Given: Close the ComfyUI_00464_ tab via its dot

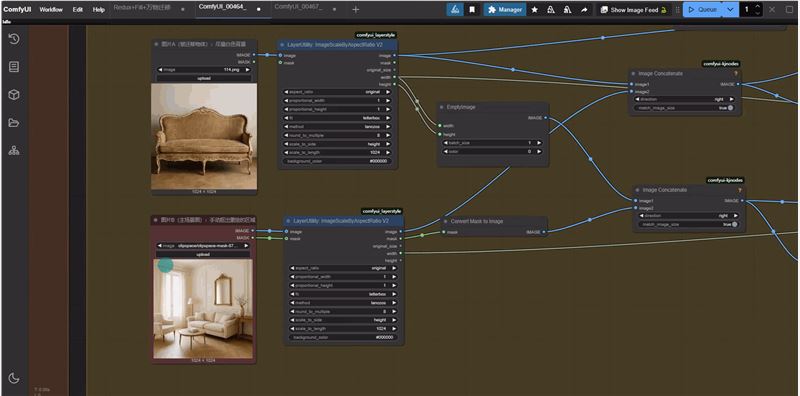Looking at the screenshot, I should coord(259,9).
